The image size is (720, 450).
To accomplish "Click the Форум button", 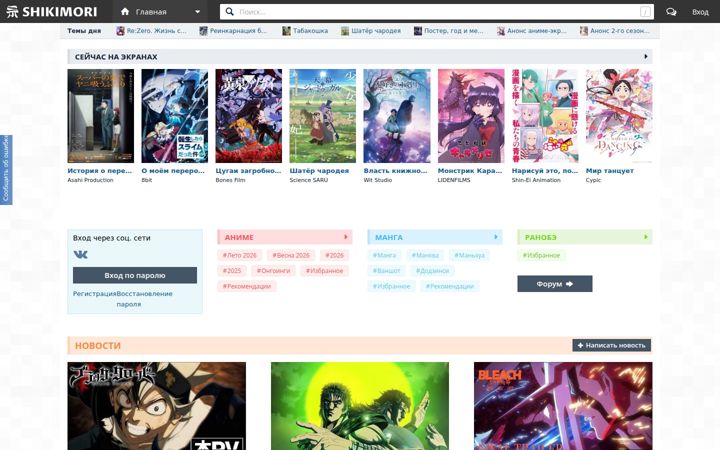I will click(555, 284).
